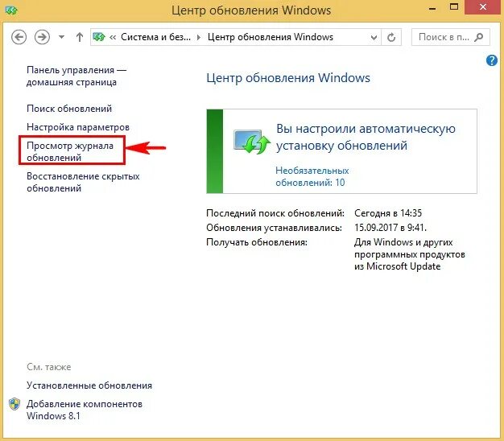Viewport: 504px width, 441px height.
Task: Open 'Необязательных обновлений: 10' link
Action: [312, 176]
